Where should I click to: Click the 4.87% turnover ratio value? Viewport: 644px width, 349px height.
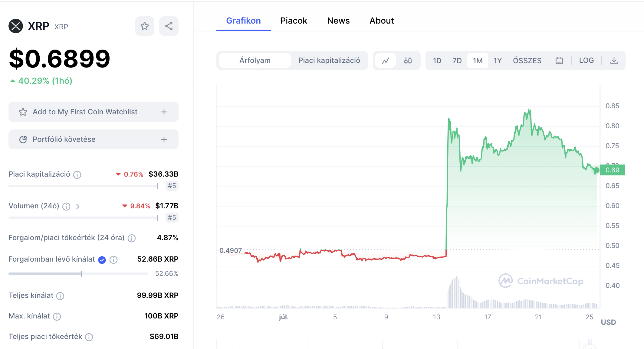168,238
